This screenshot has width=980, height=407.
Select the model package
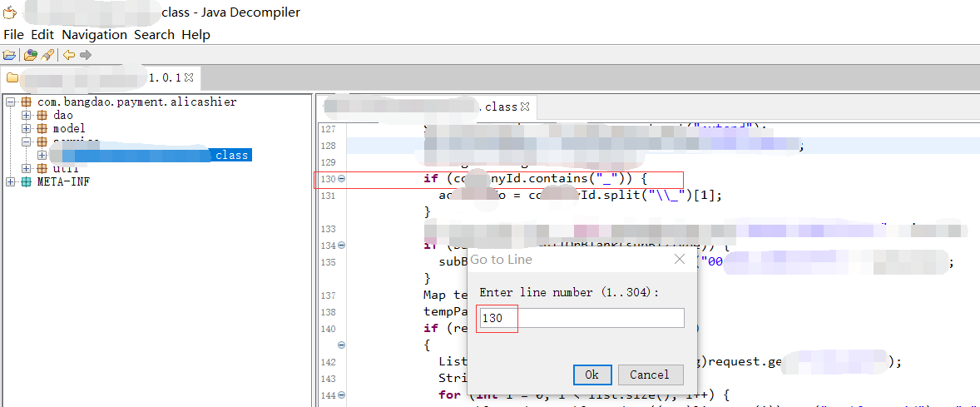click(69, 128)
